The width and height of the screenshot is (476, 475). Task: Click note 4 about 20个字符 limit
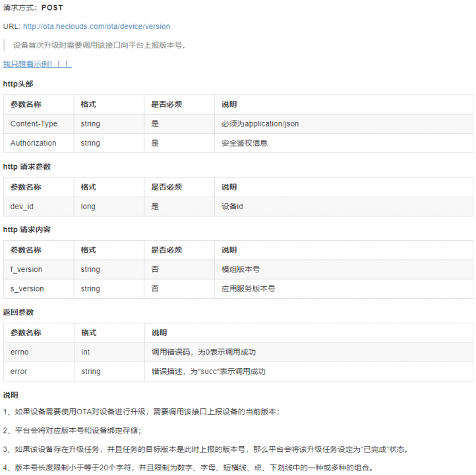(189, 468)
